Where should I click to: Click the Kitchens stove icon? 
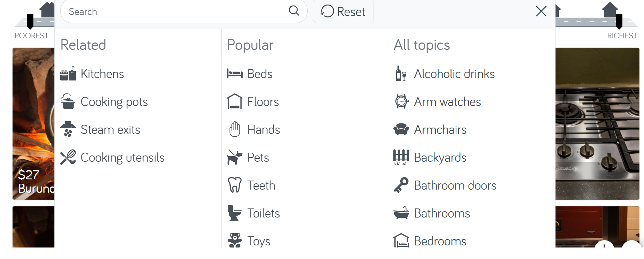tap(68, 74)
